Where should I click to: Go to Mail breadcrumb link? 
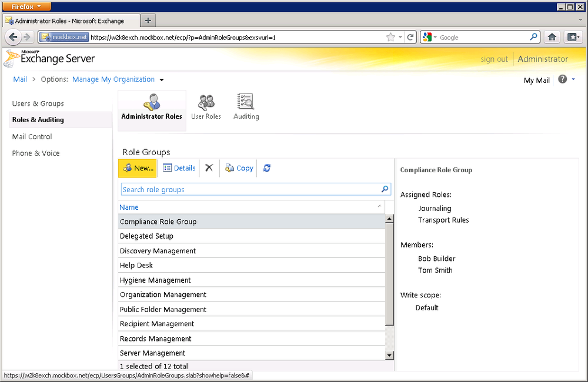click(x=20, y=79)
